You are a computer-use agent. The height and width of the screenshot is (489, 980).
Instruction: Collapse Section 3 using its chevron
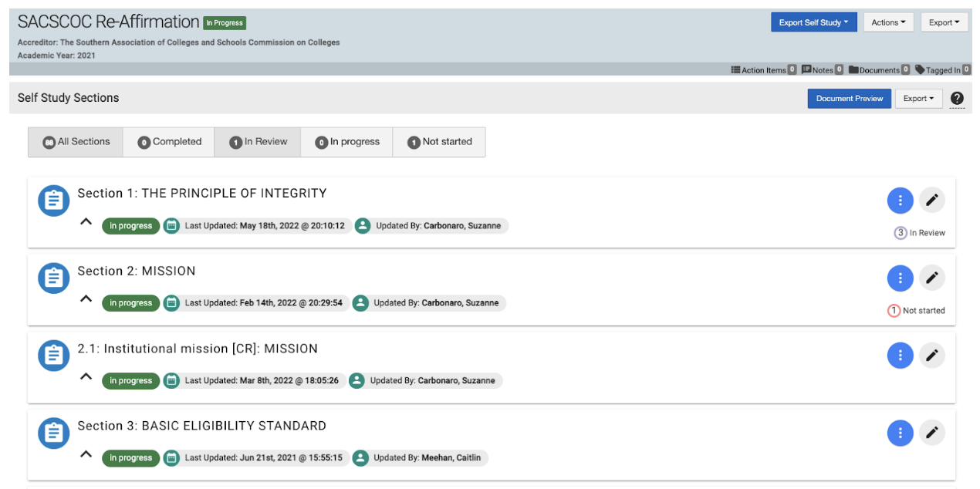pyautogui.click(x=86, y=454)
